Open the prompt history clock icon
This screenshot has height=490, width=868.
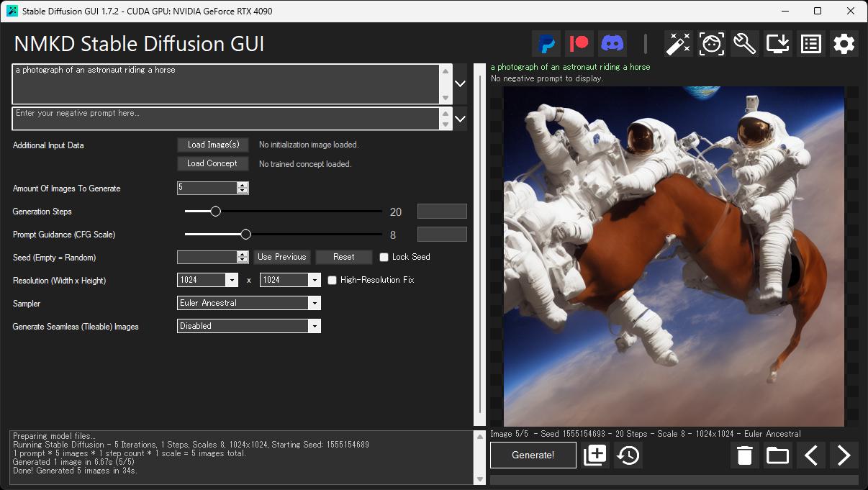[x=628, y=455]
